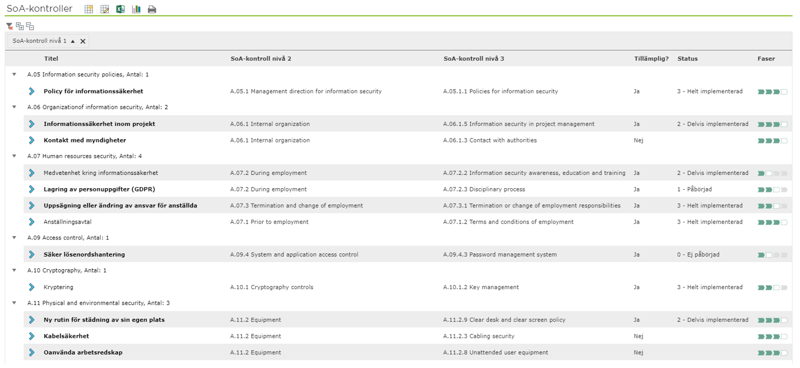Open the edit table view icon
The width and height of the screenshot is (800, 368).
[x=105, y=9]
